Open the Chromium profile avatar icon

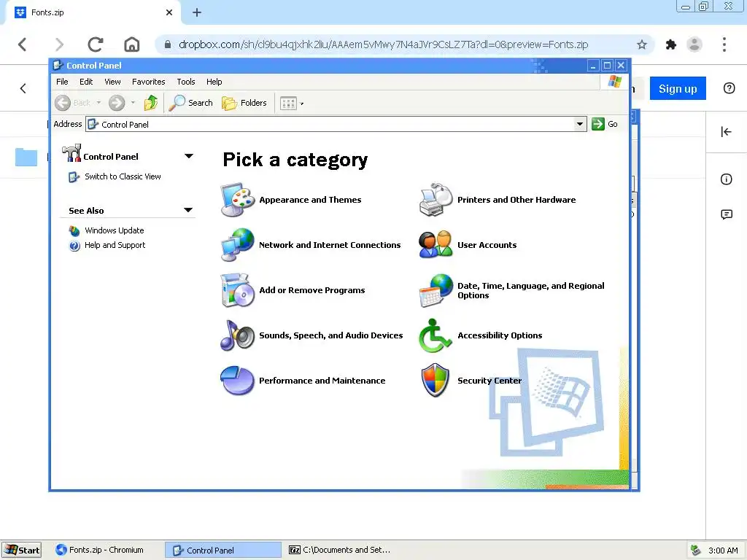point(694,44)
